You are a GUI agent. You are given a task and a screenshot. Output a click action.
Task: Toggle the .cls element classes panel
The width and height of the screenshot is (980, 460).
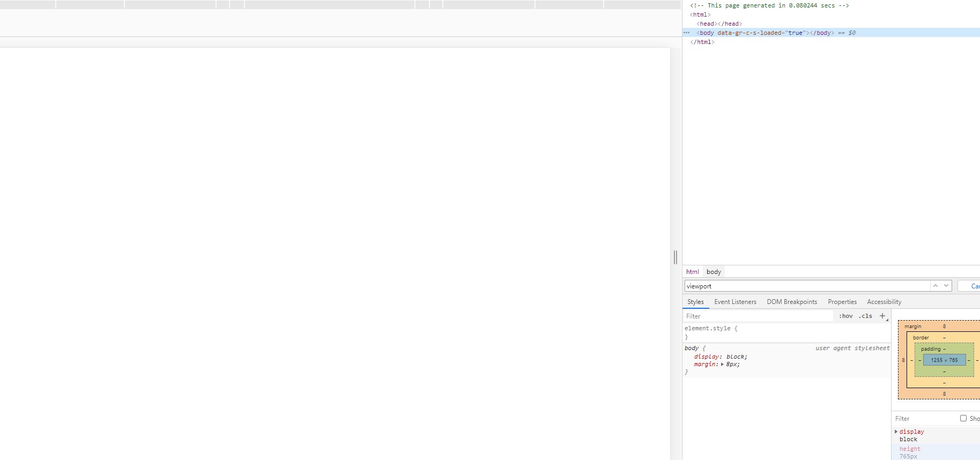coord(865,316)
